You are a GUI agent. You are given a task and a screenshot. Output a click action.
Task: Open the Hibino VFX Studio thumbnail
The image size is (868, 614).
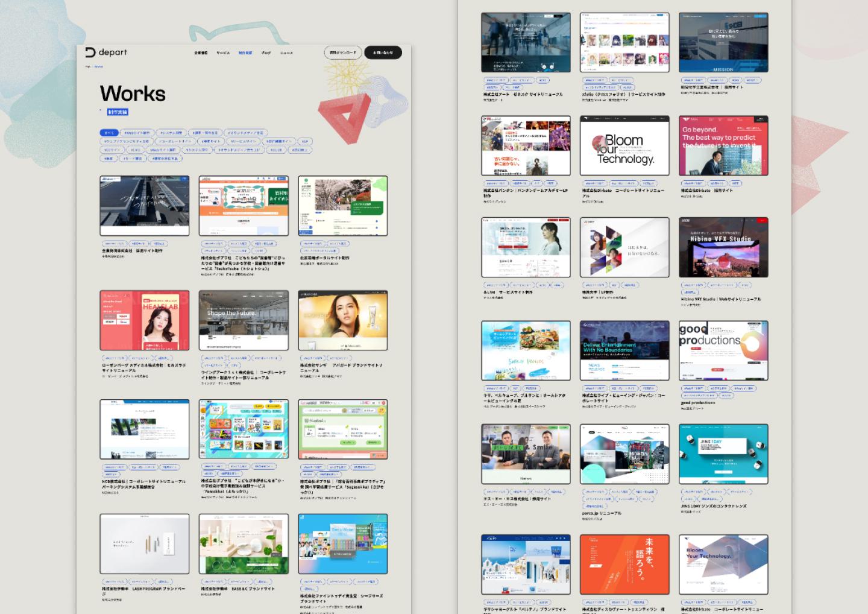(723, 247)
